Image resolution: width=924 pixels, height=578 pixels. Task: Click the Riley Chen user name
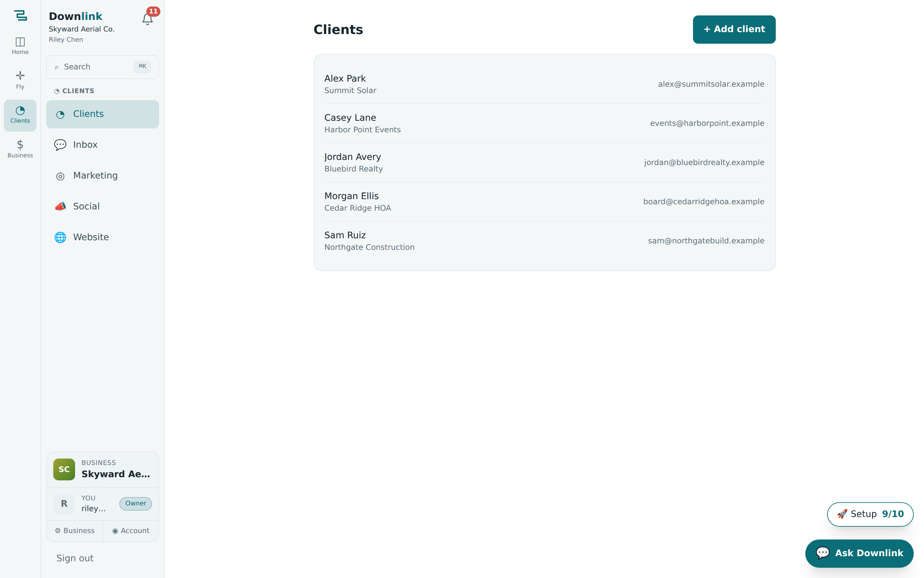(x=66, y=40)
